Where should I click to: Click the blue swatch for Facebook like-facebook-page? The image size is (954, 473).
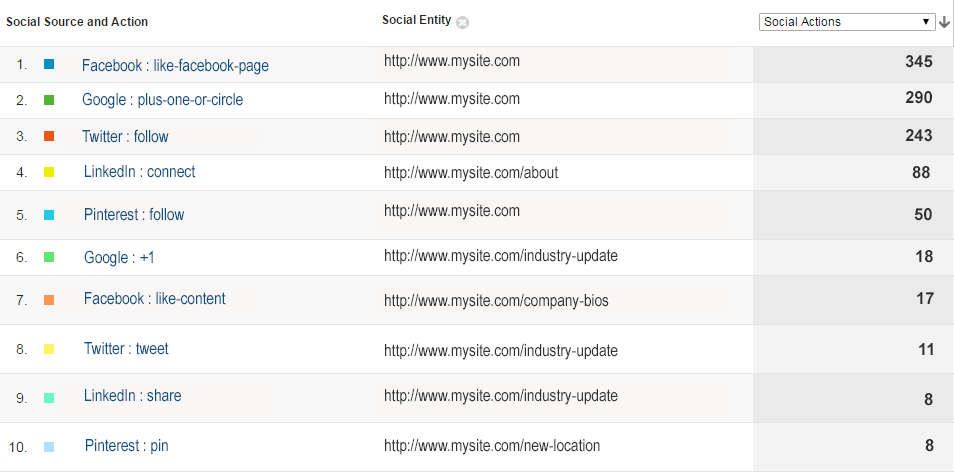pyautogui.click(x=49, y=64)
